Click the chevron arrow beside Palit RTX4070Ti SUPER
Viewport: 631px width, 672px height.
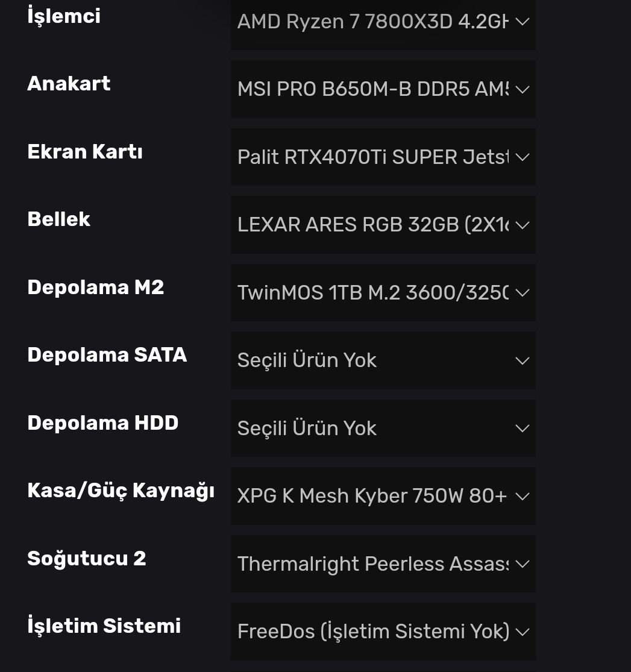click(523, 157)
